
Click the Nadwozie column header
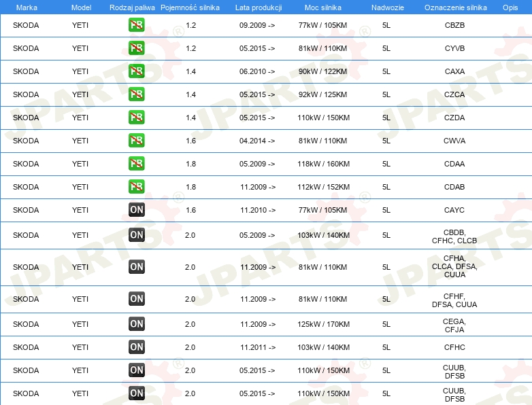388,7
